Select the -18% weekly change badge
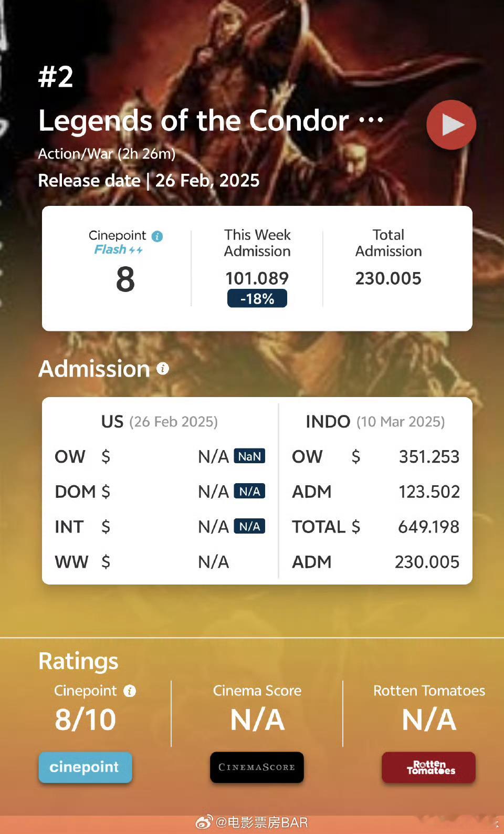The image size is (504, 834). (257, 298)
